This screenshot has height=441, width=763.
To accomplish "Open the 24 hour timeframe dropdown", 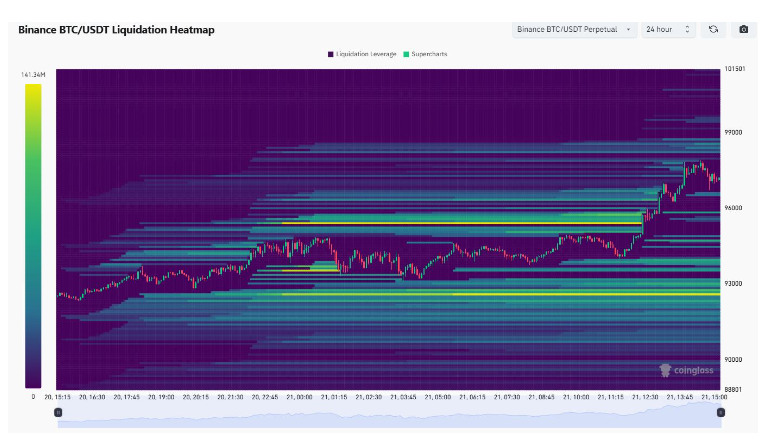I will [x=667, y=30].
